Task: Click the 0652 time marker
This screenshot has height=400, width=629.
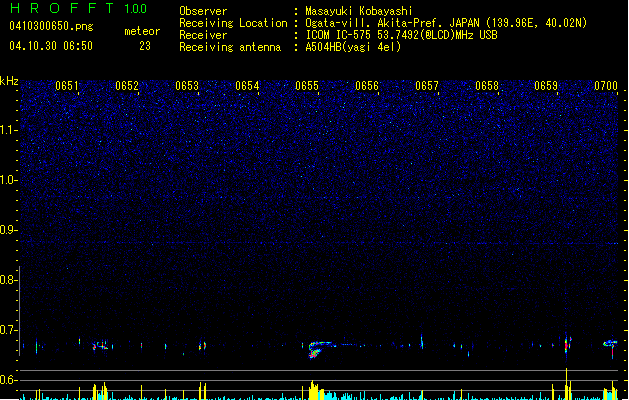Action: (x=127, y=86)
